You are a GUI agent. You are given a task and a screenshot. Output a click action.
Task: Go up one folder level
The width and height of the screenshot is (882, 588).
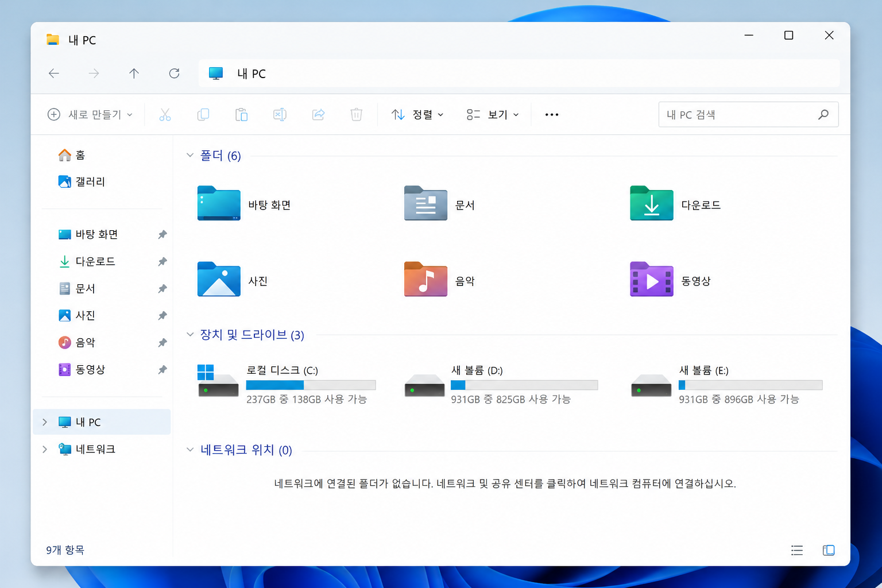point(134,73)
